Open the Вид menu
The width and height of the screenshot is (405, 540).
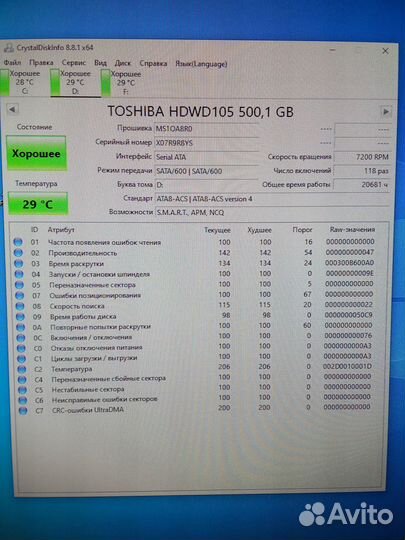point(100,63)
